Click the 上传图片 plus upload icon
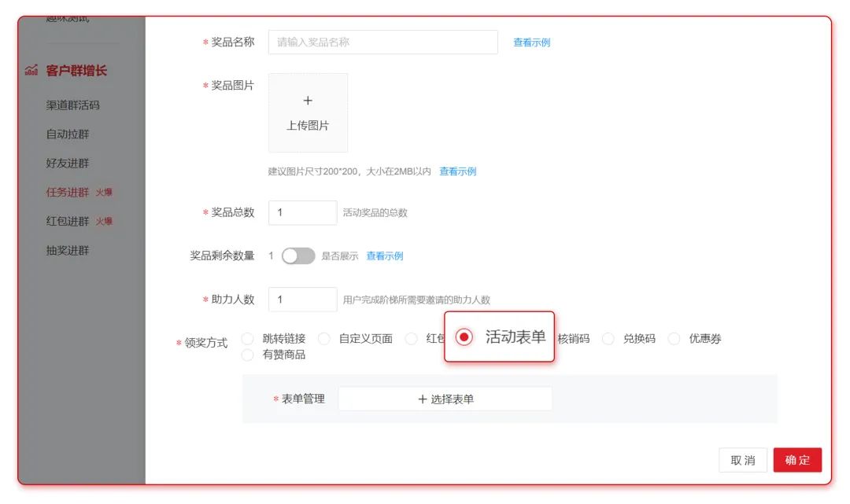This screenshot has width=850, height=504. 308,101
